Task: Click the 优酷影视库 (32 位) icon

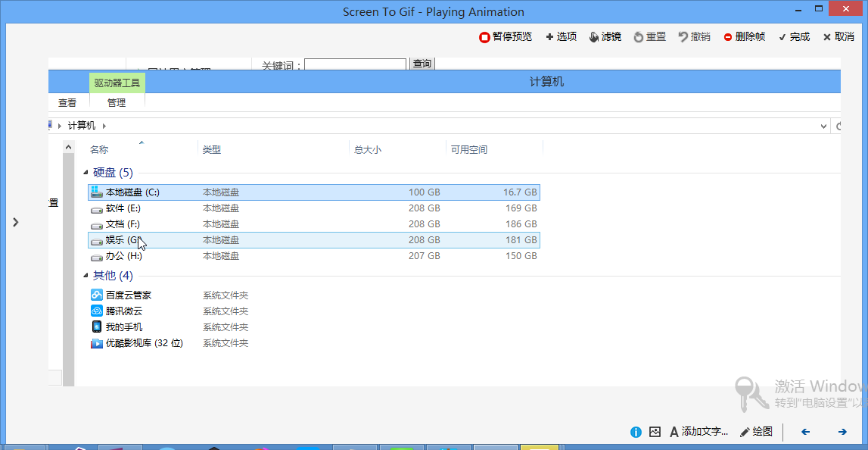Action: coord(97,343)
